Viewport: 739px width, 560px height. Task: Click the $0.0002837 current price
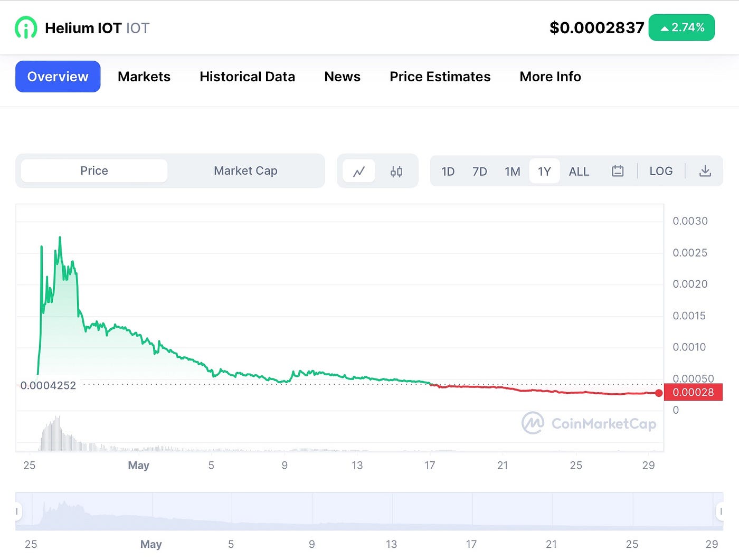click(x=596, y=27)
